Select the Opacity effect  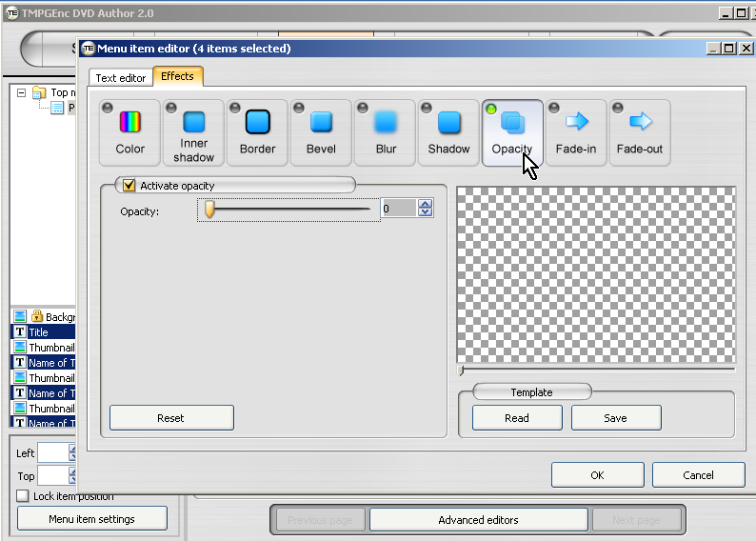pyautogui.click(x=512, y=132)
